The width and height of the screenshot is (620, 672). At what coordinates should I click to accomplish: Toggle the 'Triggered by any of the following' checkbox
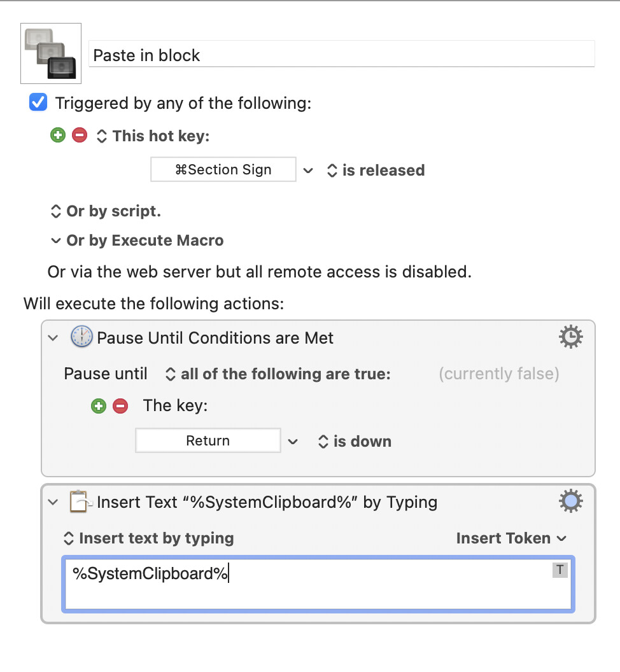click(x=39, y=102)
